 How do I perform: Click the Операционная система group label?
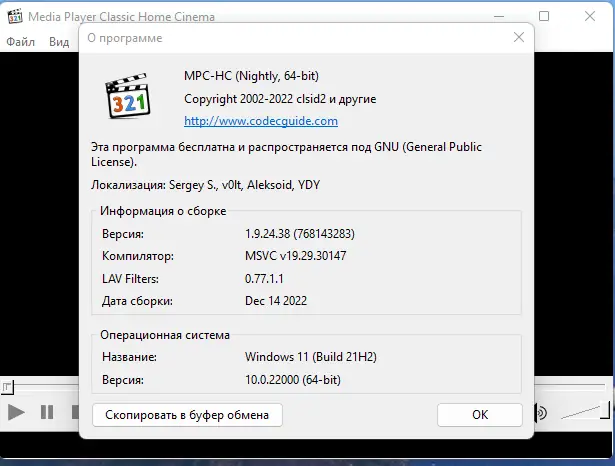[x=165, y=335]
